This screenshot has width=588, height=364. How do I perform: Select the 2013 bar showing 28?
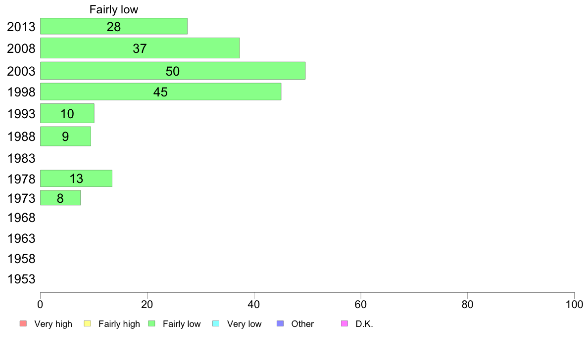(x=114, y=26)
